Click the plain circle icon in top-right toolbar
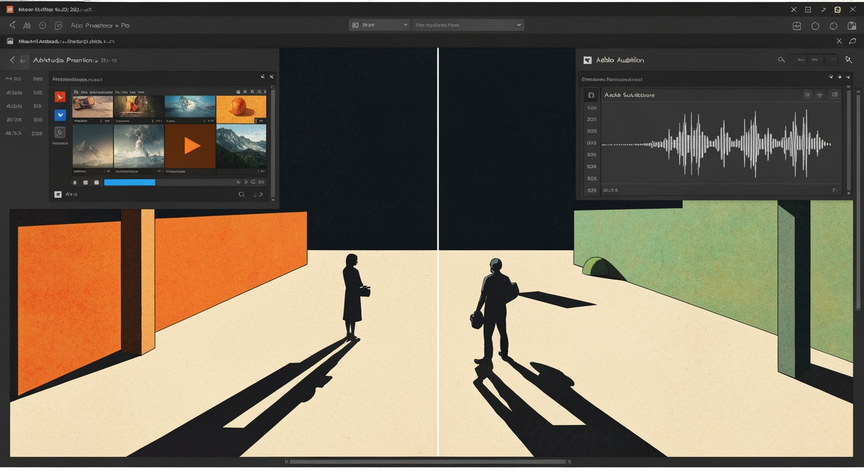 click(815, 25)
